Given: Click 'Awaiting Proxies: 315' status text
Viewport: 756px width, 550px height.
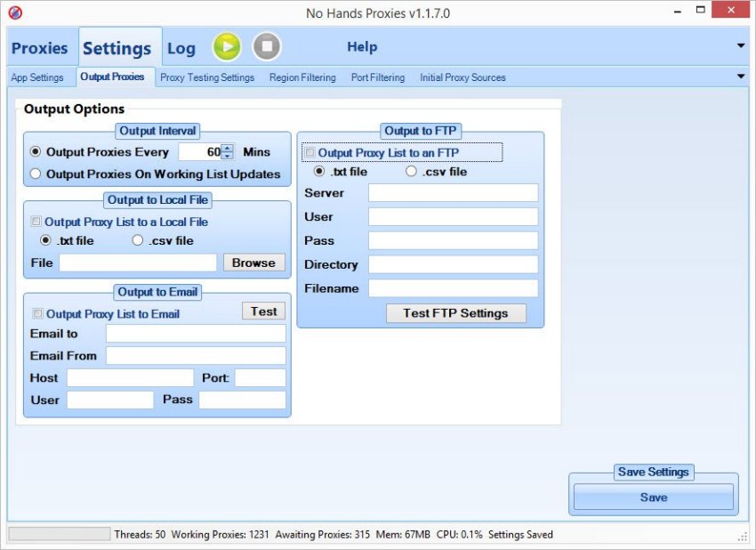Looking at the screenshot, I should tap(323, 535).
